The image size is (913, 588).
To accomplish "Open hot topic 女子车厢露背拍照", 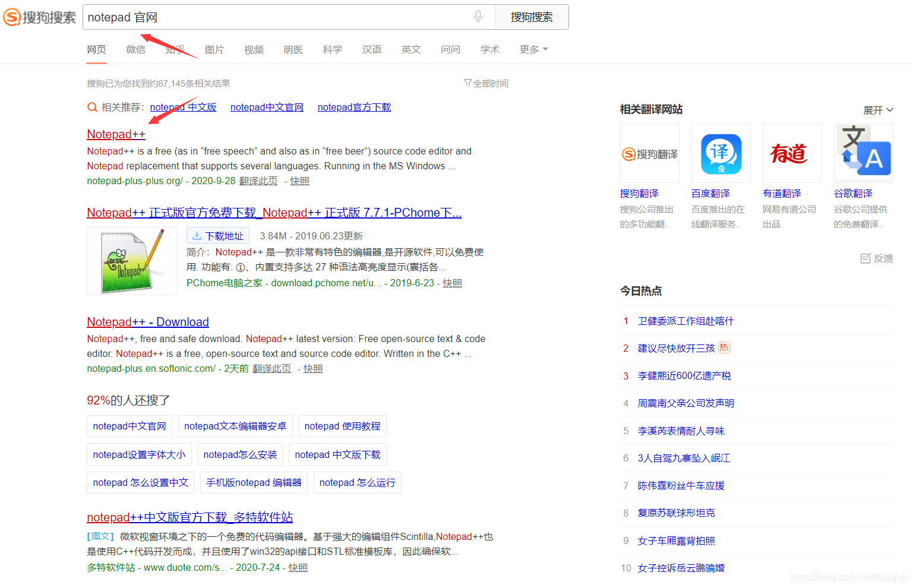I will 676,541.
